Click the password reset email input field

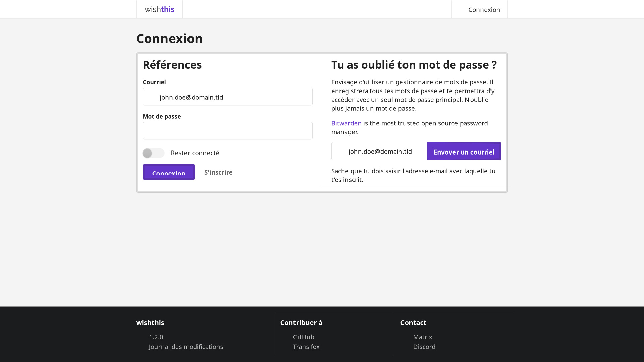379,152
